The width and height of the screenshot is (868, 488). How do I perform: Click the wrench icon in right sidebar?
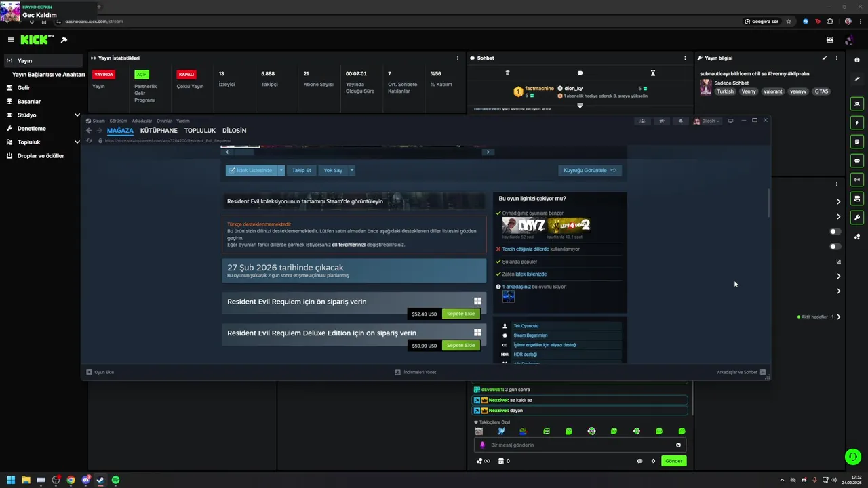coord(857,218)
